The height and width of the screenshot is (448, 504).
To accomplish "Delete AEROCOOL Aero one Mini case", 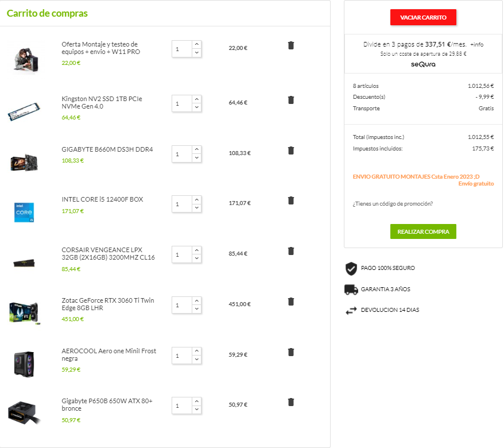I will 291,352.
